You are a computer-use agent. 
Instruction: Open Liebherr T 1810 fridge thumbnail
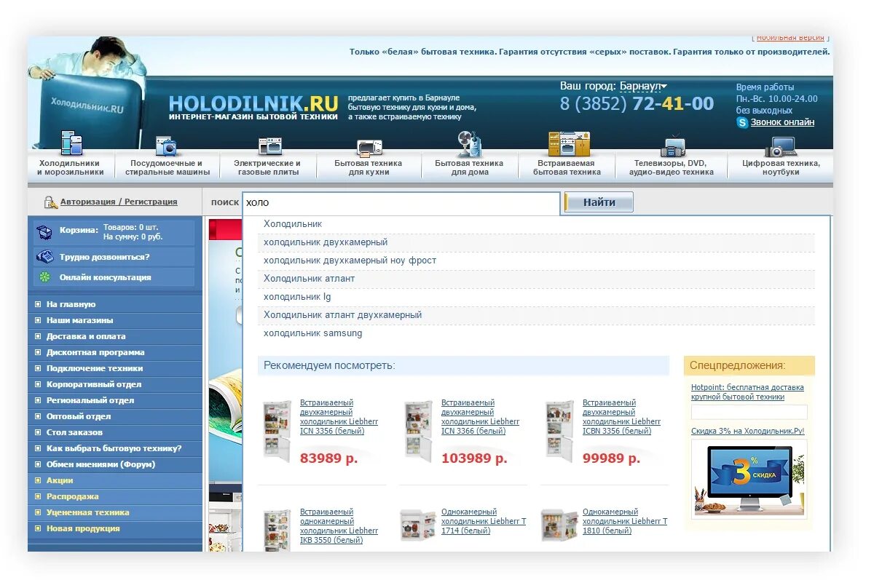tap(559, 525)
